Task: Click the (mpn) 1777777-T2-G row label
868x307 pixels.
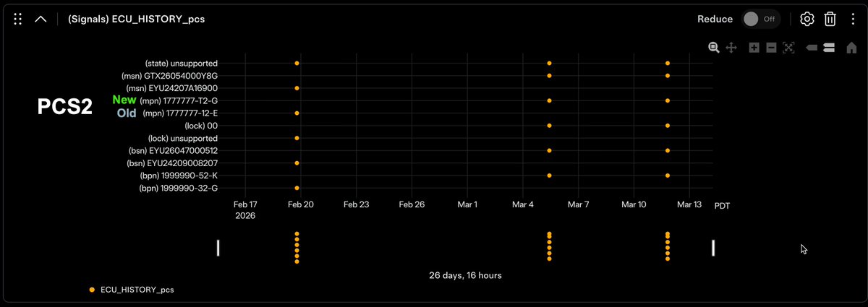Action: coord(180,100)
